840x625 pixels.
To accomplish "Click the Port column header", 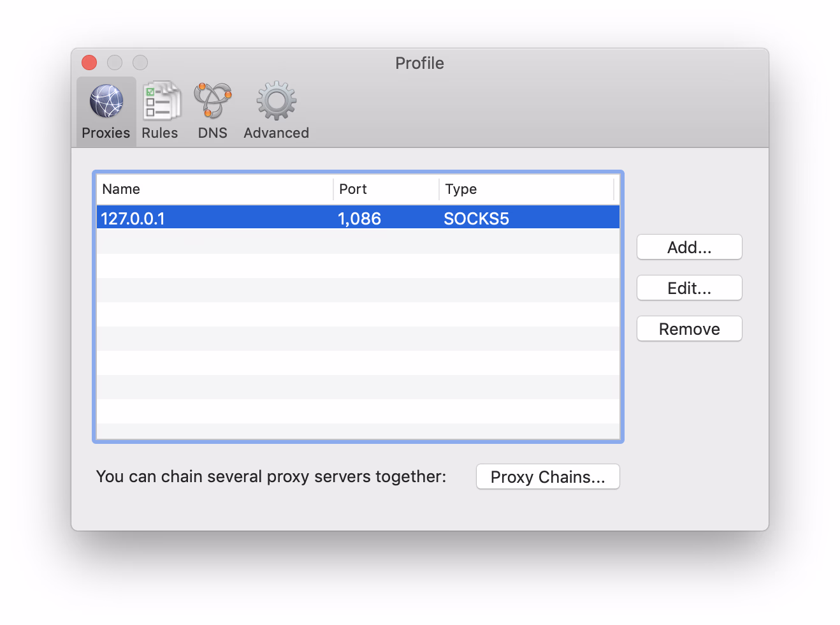I will coord(353,189).
